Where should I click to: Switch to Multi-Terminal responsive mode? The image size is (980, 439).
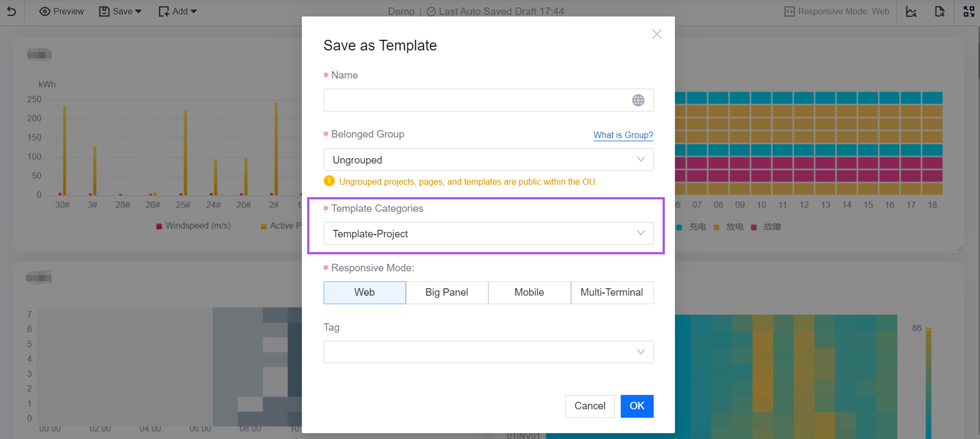pyautogui.click(x=612, y=292)
